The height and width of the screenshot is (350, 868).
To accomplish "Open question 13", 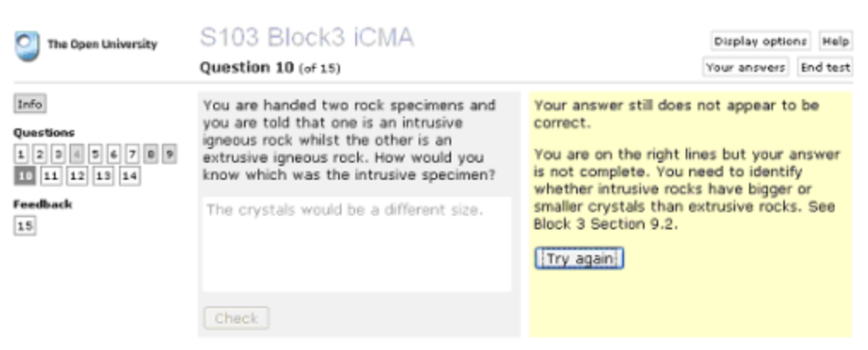I will [102, 175].
